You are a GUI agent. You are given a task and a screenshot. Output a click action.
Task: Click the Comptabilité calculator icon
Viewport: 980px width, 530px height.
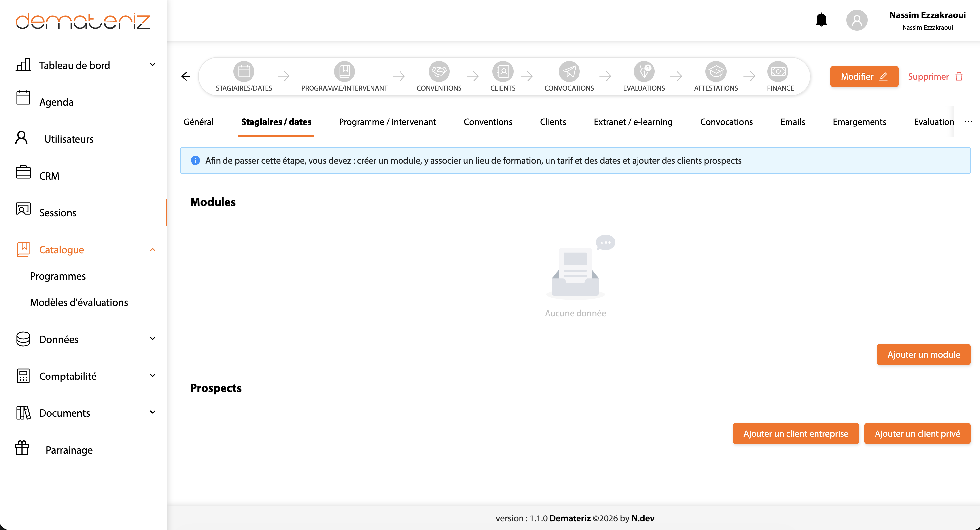point(23,376)
